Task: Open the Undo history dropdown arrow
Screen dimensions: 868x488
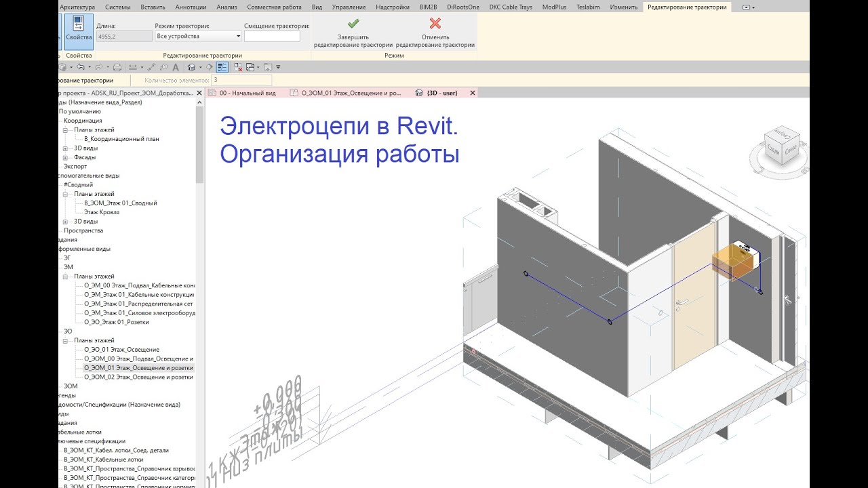Action: [x=90, y=67]
